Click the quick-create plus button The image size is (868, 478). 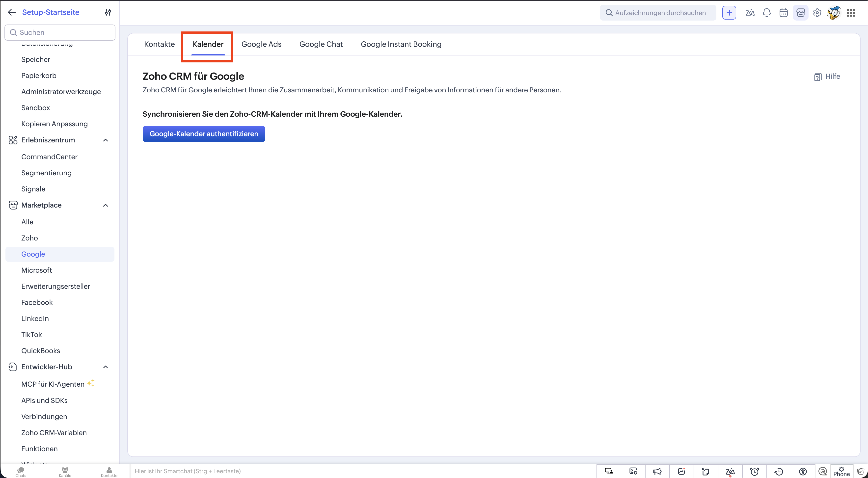pos(729,13)
